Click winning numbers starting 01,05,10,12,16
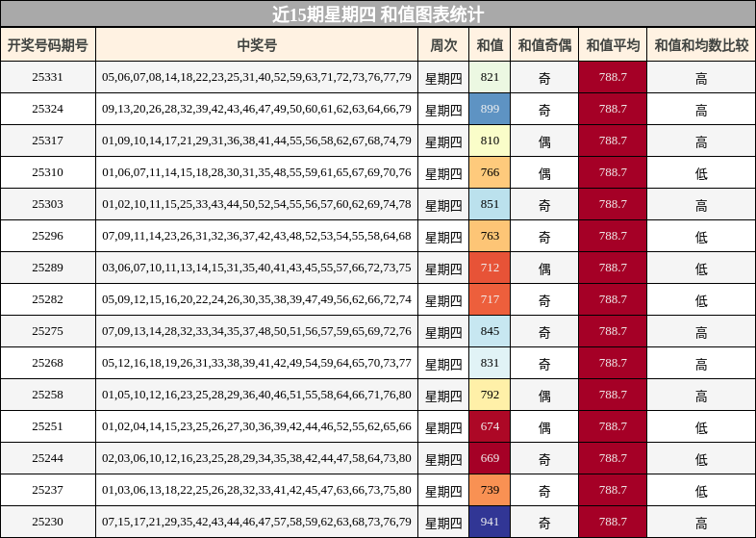756x538 pixels. click(257, 395)
